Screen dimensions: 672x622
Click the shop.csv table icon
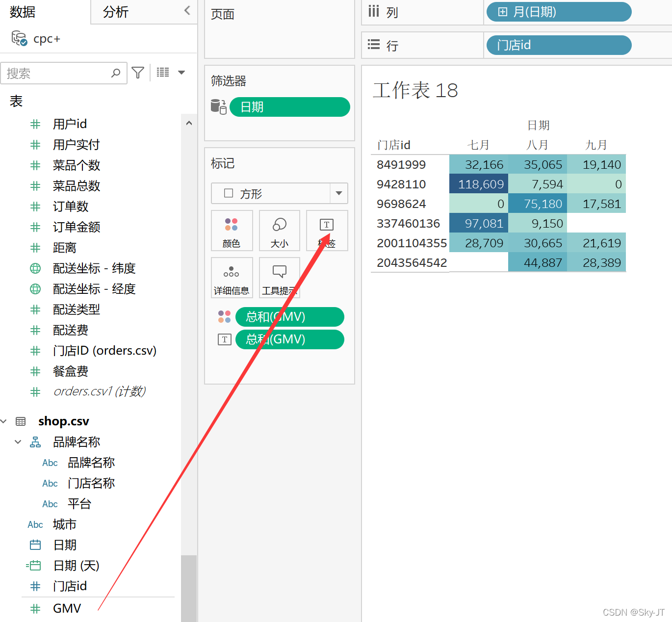click(21, 421)
